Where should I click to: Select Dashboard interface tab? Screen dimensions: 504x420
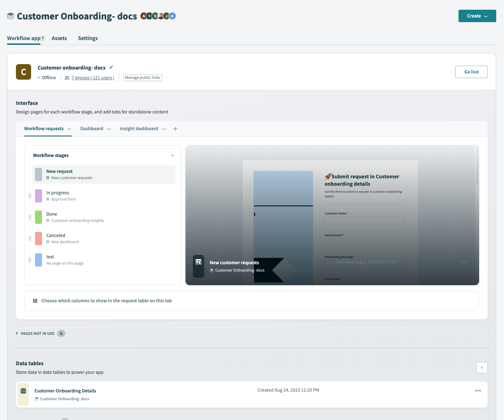pos(92,129)
